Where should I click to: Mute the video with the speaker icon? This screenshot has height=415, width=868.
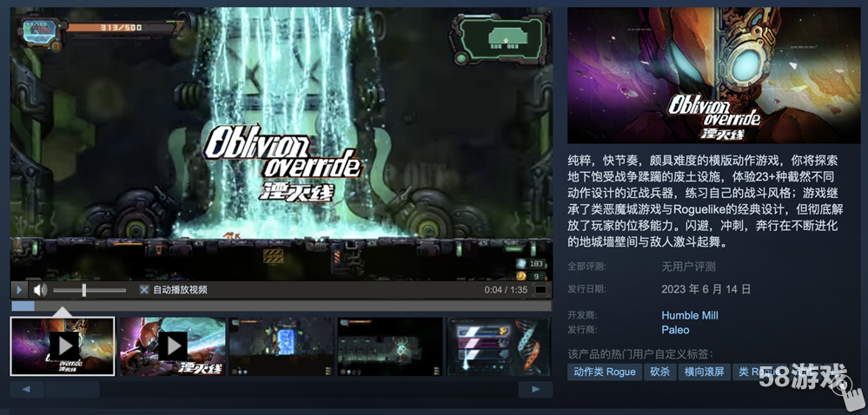click(40, 290)
